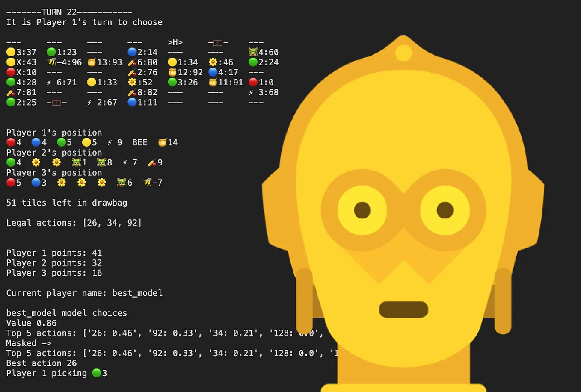This screenshot has height=392, width=581.
Task: Expand the Legal actions list
Action: [74, 222]
